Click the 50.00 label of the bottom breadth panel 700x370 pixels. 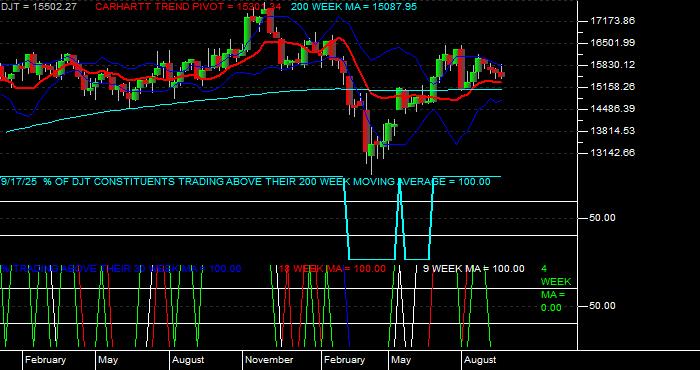[x=602, y=306]
